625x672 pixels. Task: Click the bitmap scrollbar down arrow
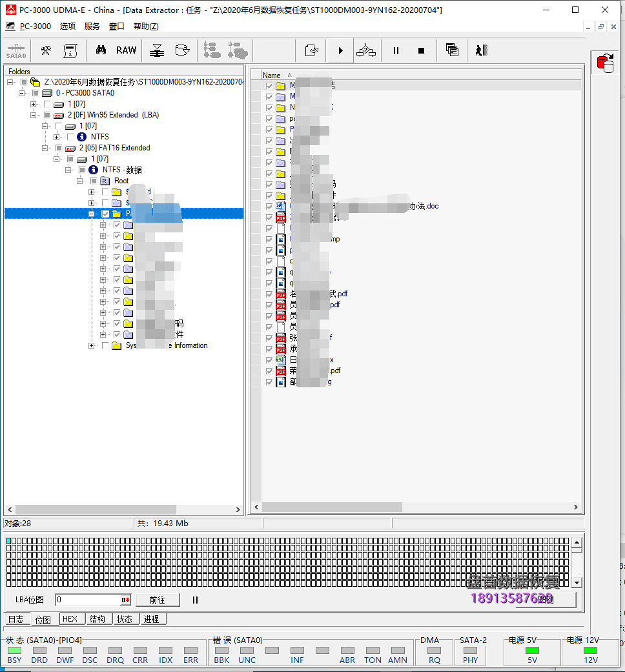[x=577, y=583]
